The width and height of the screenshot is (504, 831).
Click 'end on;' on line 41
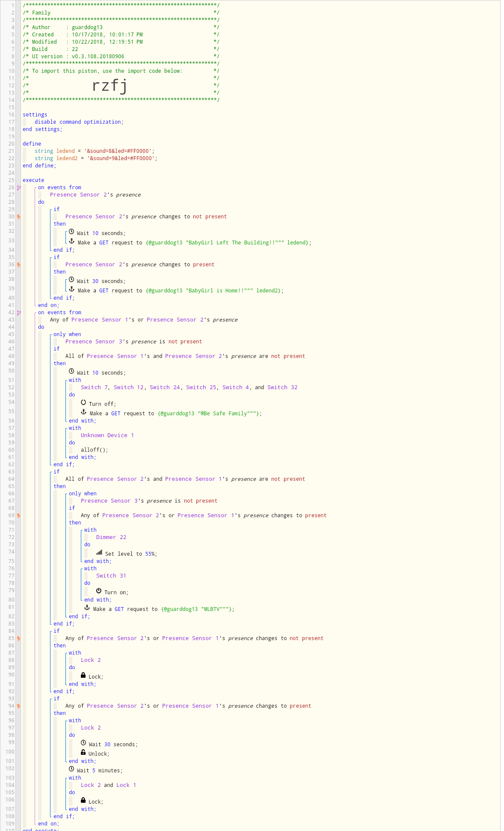49,305
